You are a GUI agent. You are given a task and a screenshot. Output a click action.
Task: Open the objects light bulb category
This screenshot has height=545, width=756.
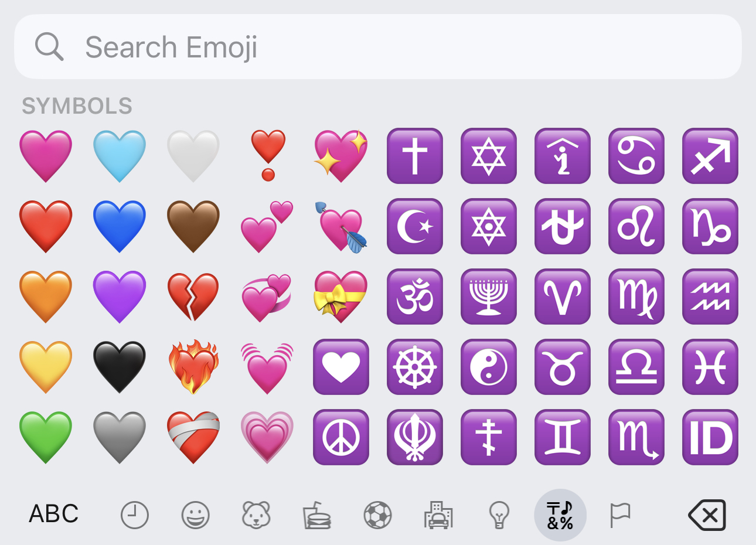click(499, 515)
